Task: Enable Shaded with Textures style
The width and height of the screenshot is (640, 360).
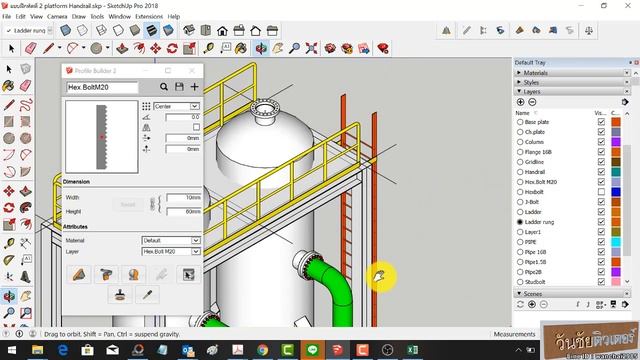Action: pyautogui.click(x=151, y=31)
